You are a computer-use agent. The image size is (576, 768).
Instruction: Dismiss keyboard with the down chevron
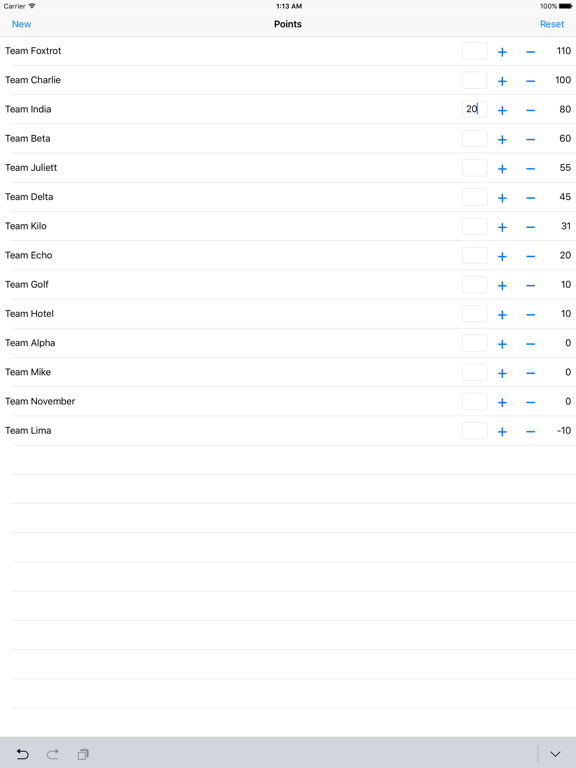[555, 754]
